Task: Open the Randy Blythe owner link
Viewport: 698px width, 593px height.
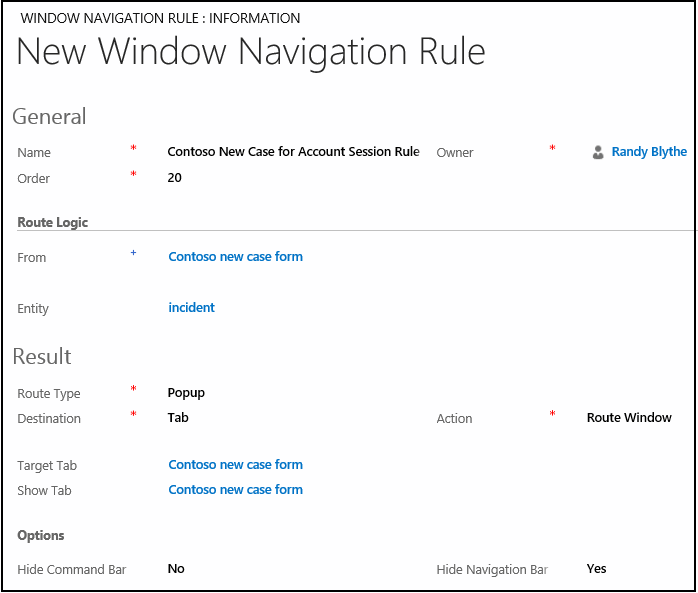Action: point(649,152)
